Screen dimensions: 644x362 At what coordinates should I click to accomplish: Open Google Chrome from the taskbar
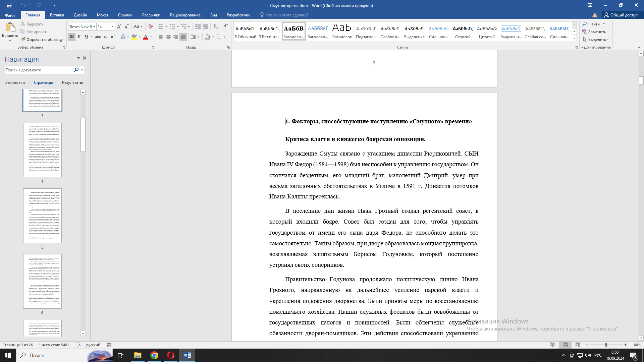[154, 355]
